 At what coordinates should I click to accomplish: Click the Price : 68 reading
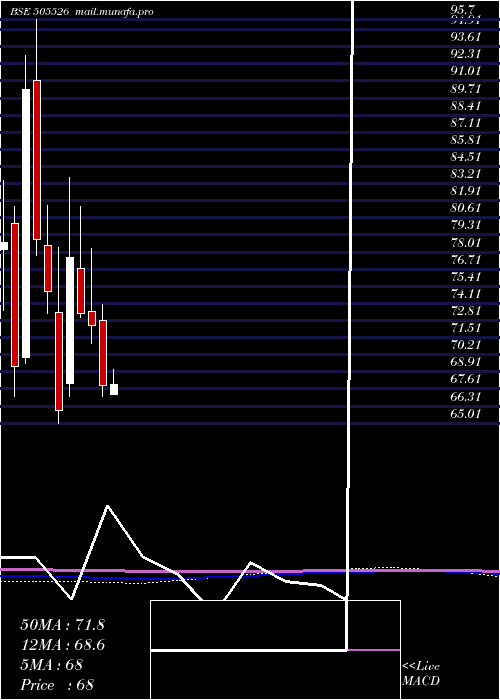pyautogui.click(x=57, y=684)
